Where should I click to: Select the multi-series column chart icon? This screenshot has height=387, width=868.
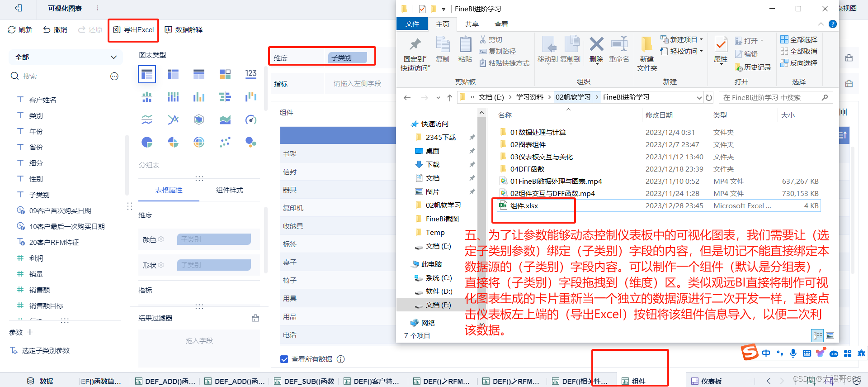click(x=147, y=97)
